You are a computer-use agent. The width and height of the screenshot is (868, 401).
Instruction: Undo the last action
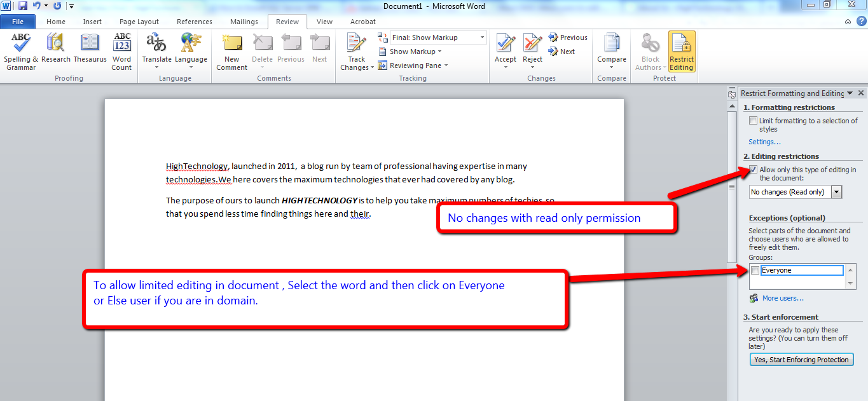36,6
